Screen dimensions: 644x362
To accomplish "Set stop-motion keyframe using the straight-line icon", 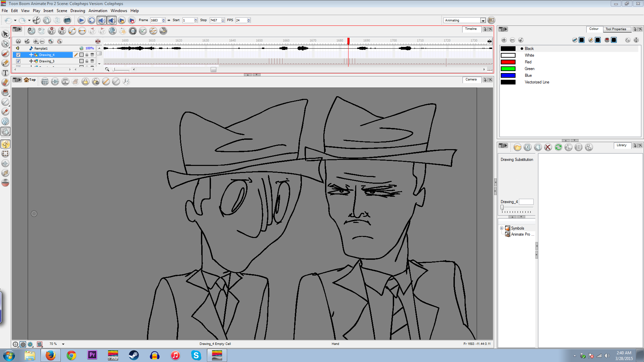I will (82, 31).
